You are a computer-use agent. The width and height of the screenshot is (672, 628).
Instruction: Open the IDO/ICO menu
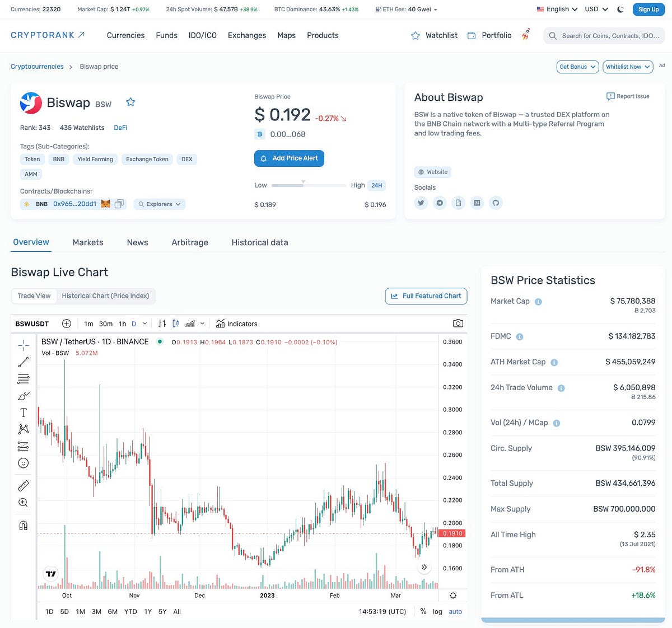[203, 35]
